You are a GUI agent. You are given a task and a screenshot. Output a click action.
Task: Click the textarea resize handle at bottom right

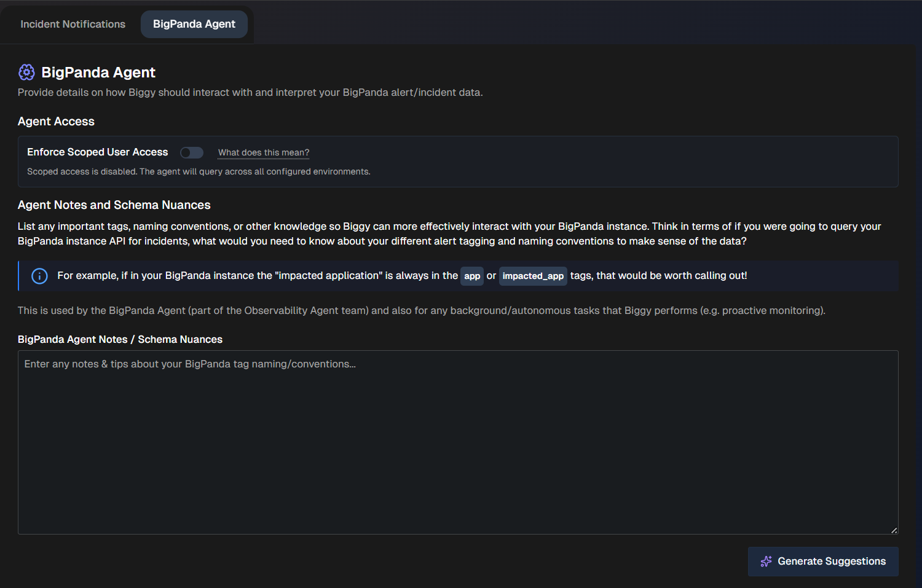895,529
